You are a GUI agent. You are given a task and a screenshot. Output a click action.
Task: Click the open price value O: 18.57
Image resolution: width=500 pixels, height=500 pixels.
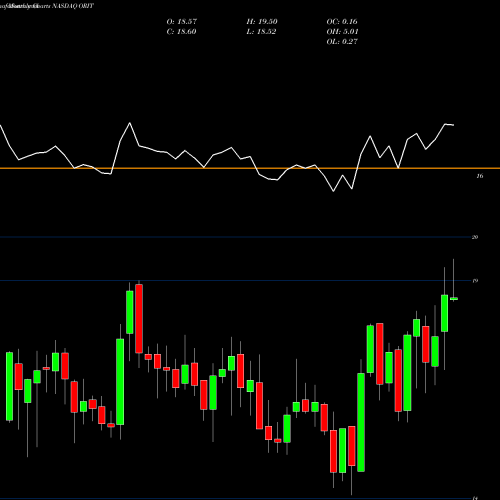[x=182, y=22]
